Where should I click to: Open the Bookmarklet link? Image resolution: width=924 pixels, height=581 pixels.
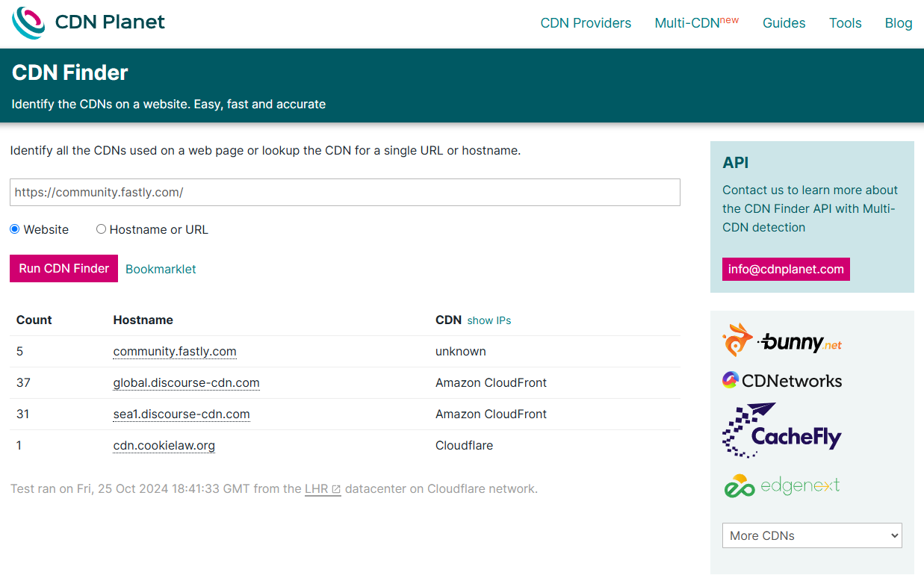[x=161, y=269]
